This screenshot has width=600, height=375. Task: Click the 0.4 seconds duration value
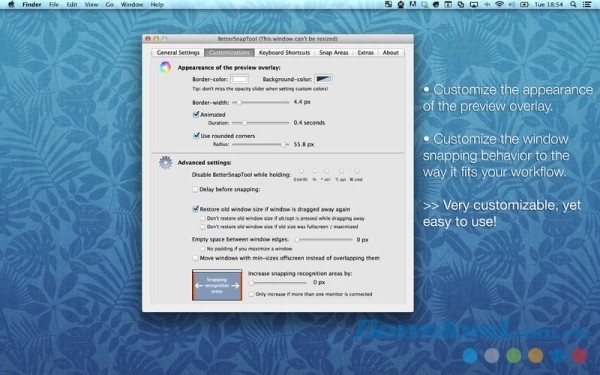coord(309,123)
